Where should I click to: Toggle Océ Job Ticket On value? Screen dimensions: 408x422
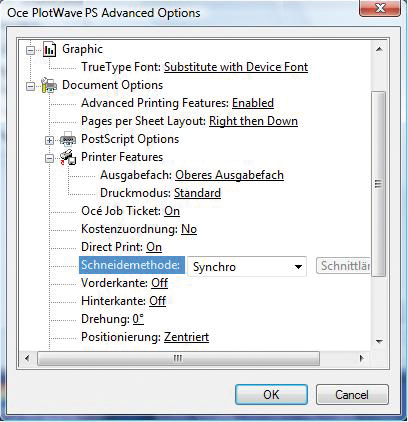click(172, 211)
